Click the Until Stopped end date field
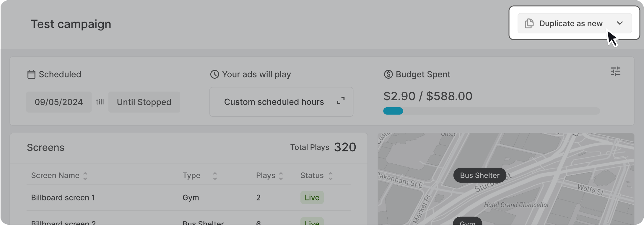Viewport: 644px width, 225px height. 144,102
